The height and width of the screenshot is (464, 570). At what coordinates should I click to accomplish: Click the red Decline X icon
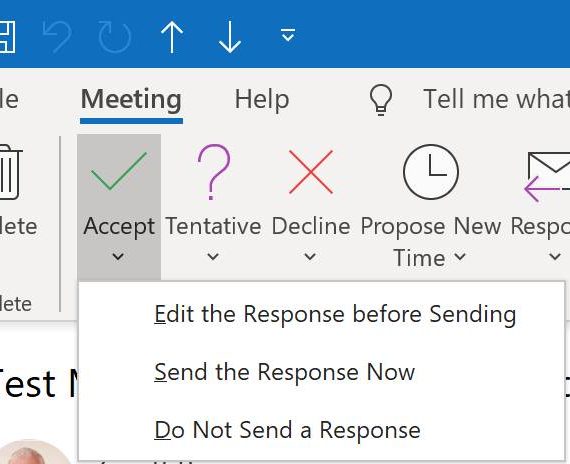pyautogui.click(x=311, y=172)
